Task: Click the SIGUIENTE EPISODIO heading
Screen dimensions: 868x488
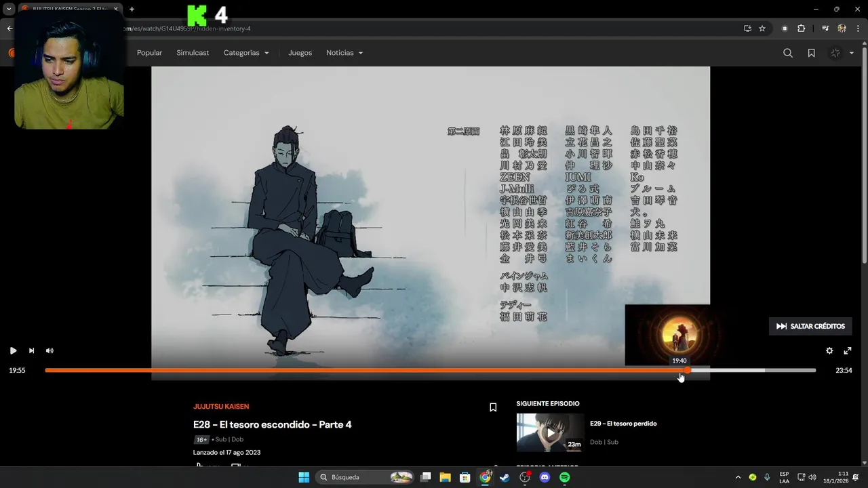Action: [548, 403]
